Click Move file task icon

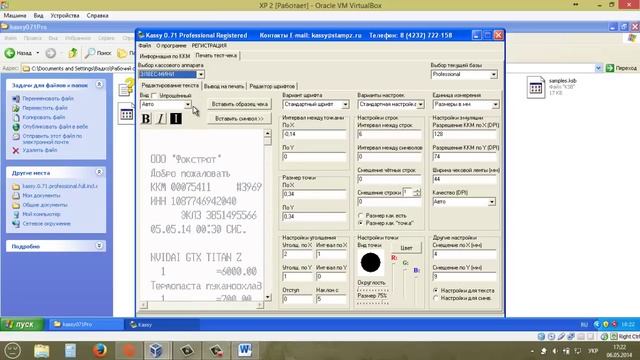[x=16, y=108]
